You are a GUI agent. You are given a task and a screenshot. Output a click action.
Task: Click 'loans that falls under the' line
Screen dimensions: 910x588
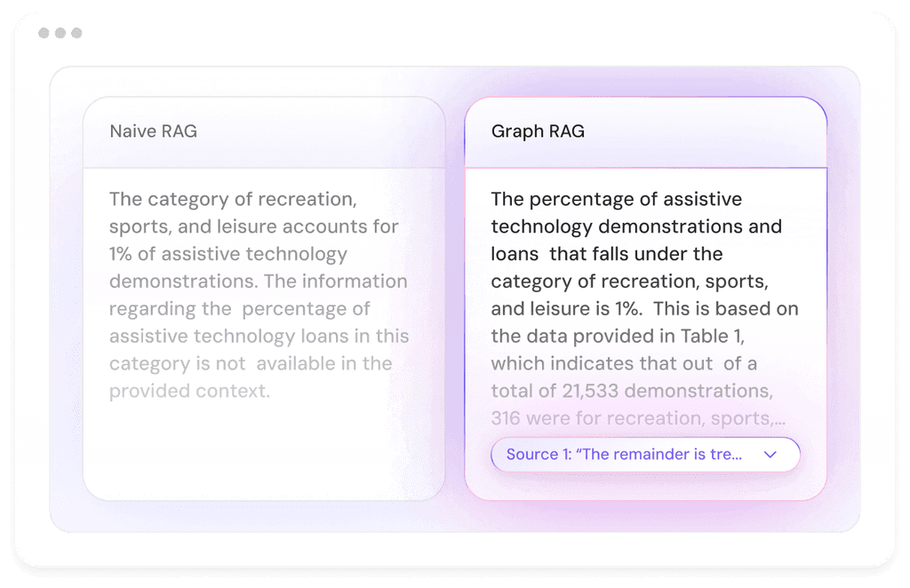pyautogui.click(x=606, y=254)
